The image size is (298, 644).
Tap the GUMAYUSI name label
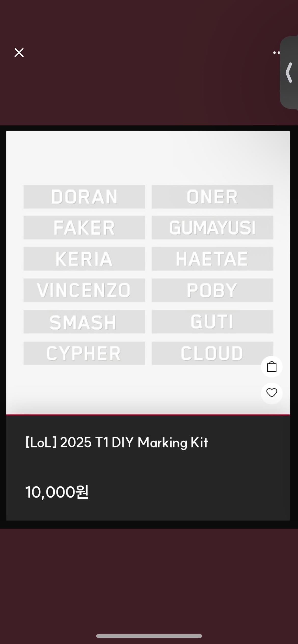point(212,228)
